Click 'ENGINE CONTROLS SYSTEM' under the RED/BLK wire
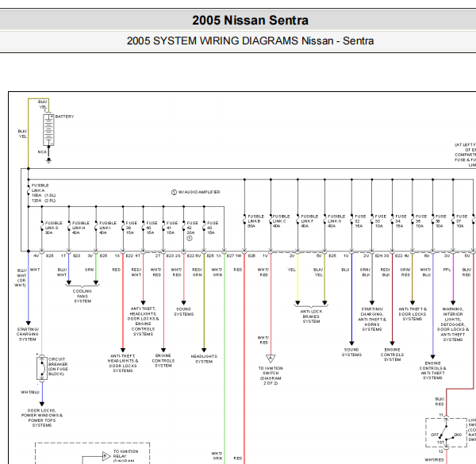Viewport: 476px width, 464px height. pyautogui.click(x=392, y=355)
